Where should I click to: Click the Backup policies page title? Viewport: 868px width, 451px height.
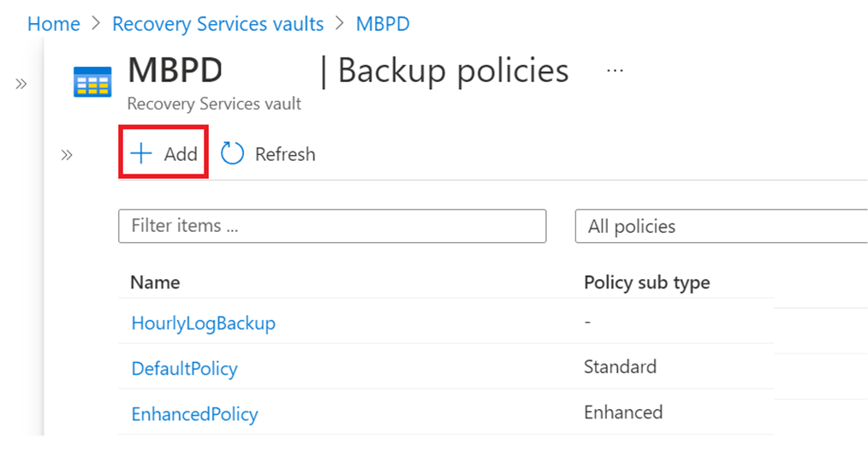(453, 71)
